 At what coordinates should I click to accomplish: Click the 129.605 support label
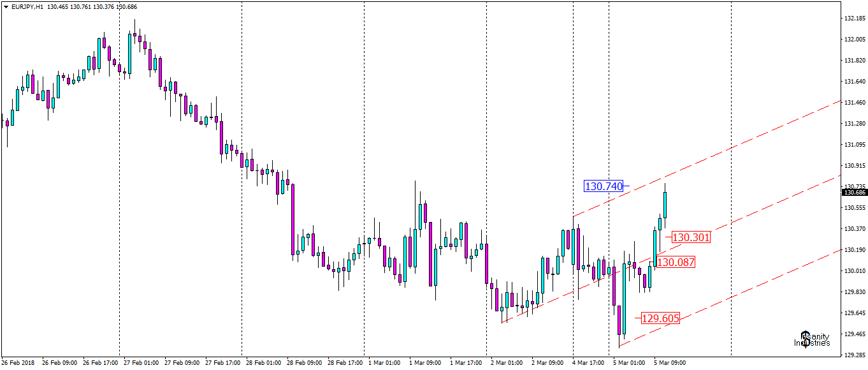click(660, 317)
